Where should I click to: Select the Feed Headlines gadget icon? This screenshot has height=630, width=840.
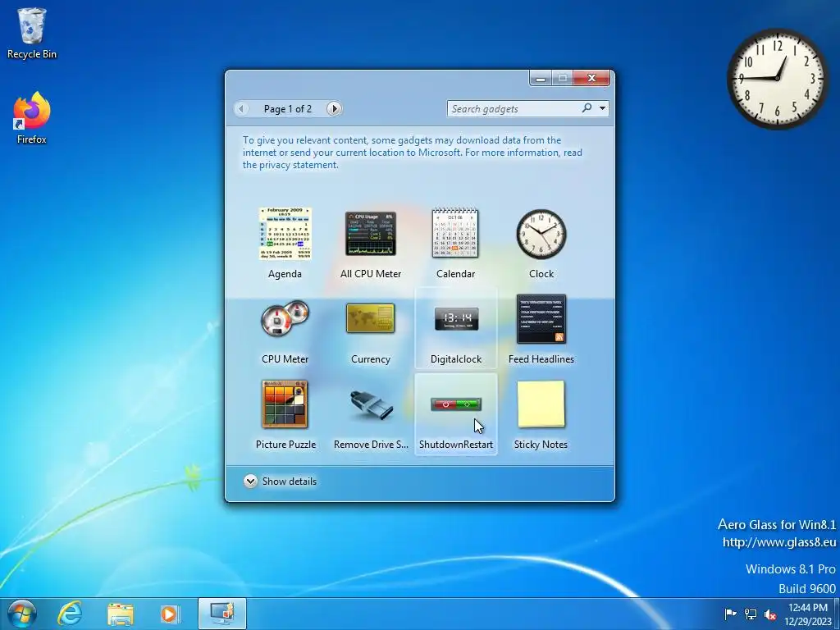point(541,319)
